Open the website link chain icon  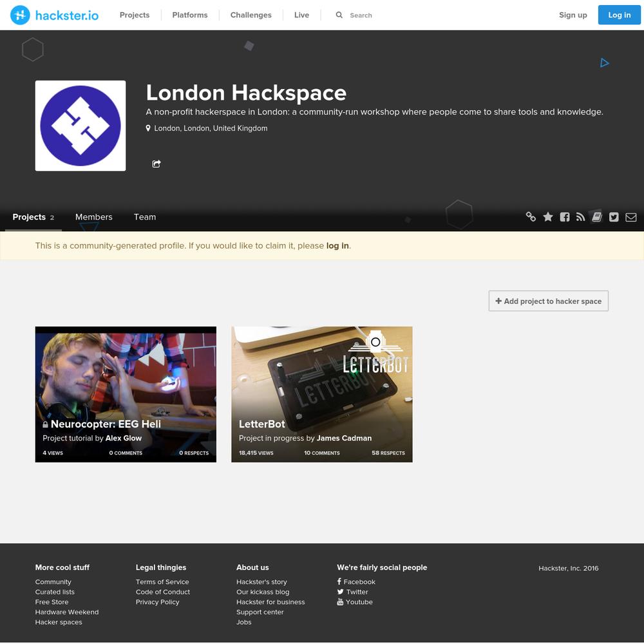(531, 216)
